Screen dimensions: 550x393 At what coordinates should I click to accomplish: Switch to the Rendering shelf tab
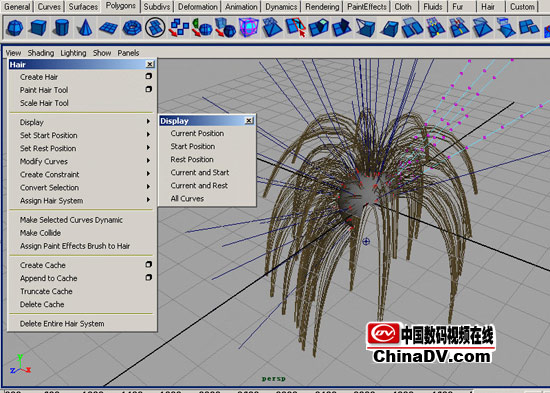322,7
